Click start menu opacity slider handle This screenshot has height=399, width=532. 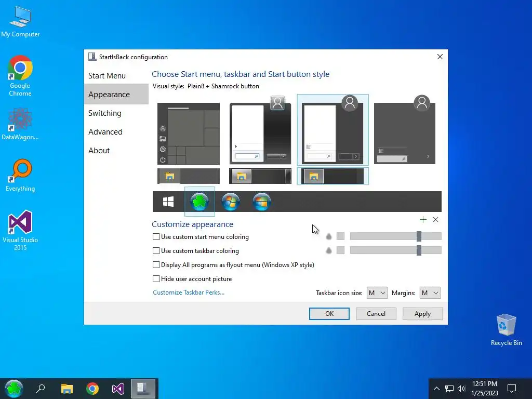[419, 236]
